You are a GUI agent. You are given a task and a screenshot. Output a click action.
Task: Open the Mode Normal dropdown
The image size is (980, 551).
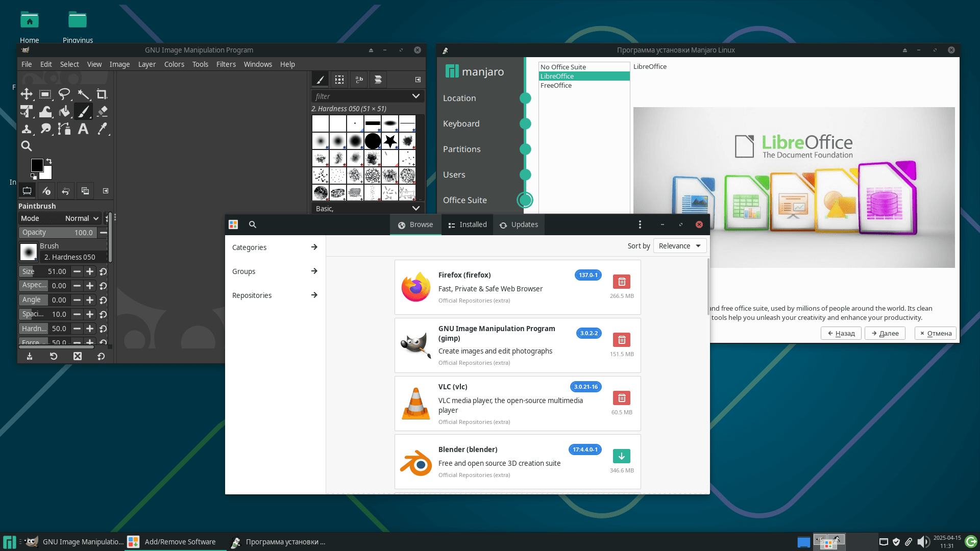tap(59, 218)
